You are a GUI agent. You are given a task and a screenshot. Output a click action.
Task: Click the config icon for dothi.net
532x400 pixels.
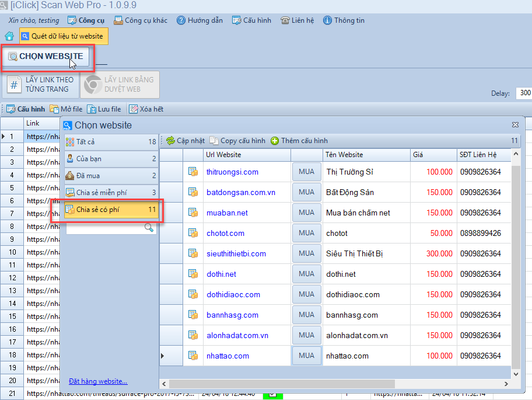click(193, 274)
